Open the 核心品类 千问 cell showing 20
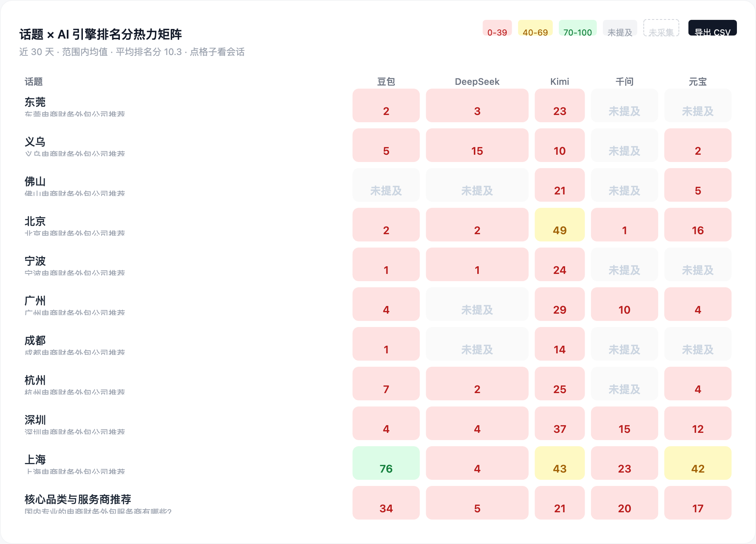The height and width of the screenshot is (544, 756). pos(624,503)
